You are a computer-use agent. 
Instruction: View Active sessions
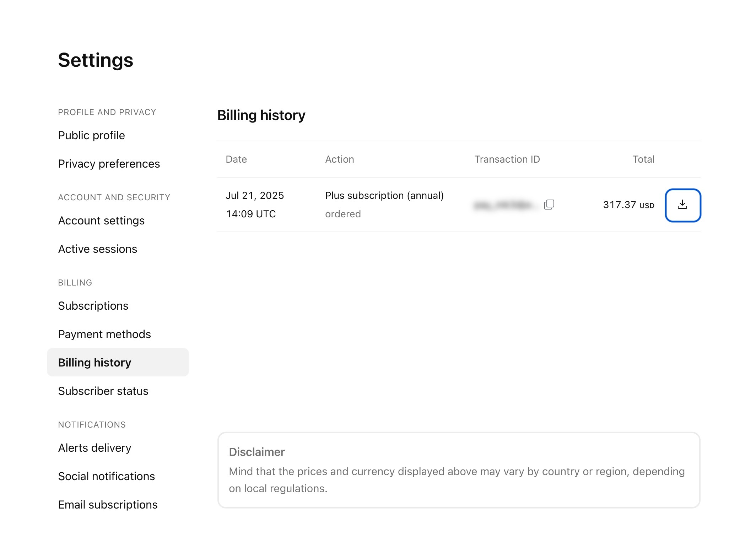tap(97, 249)
